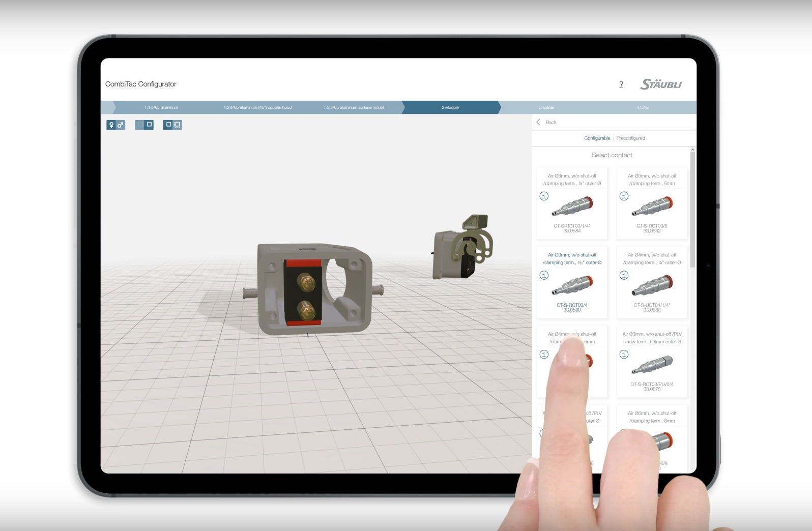Select the female connector side toggle

(111, 125)
